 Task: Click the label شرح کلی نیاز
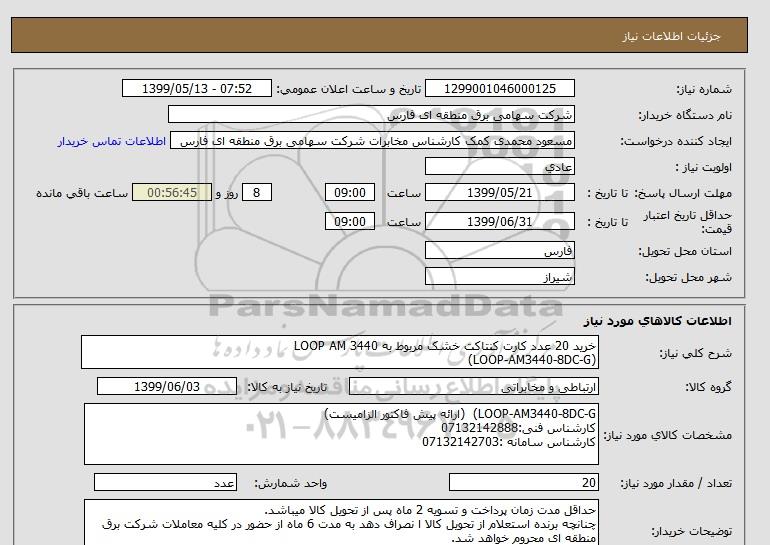pos(695,353)
